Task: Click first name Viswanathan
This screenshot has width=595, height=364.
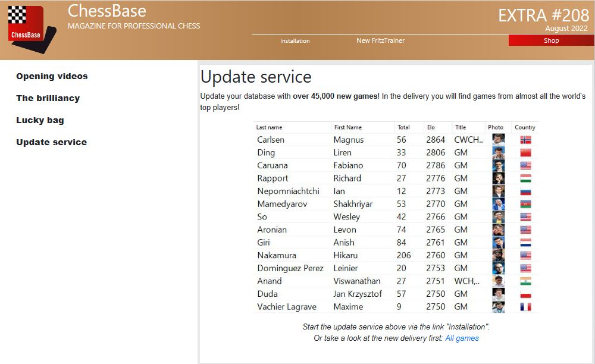Action: 356,281
